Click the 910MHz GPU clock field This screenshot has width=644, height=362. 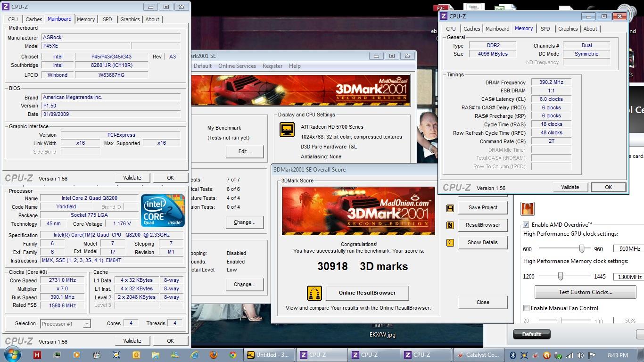point(628,249)
